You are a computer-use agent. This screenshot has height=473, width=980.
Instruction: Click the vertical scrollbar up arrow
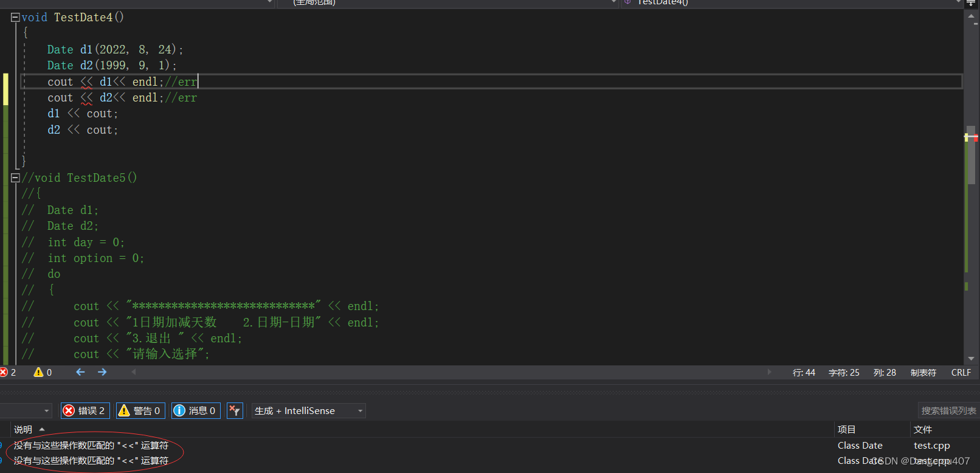pyautogui.click(x=971, y=16)
